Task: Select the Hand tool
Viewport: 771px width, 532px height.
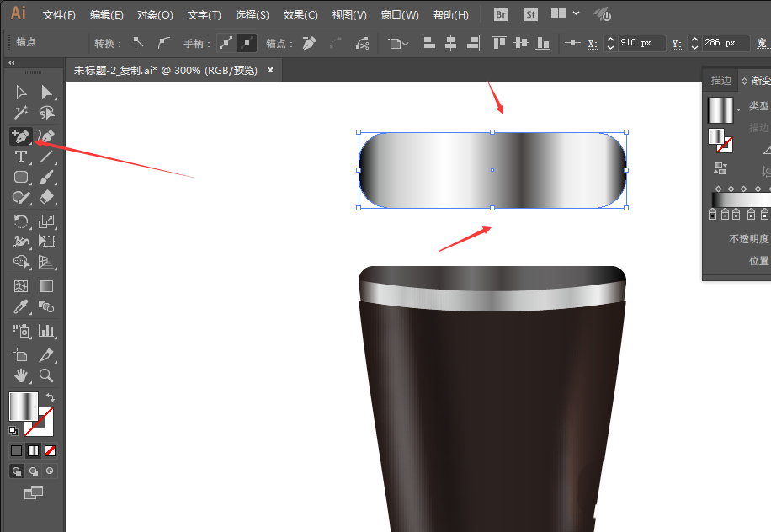Action: (x=21, y=375)
